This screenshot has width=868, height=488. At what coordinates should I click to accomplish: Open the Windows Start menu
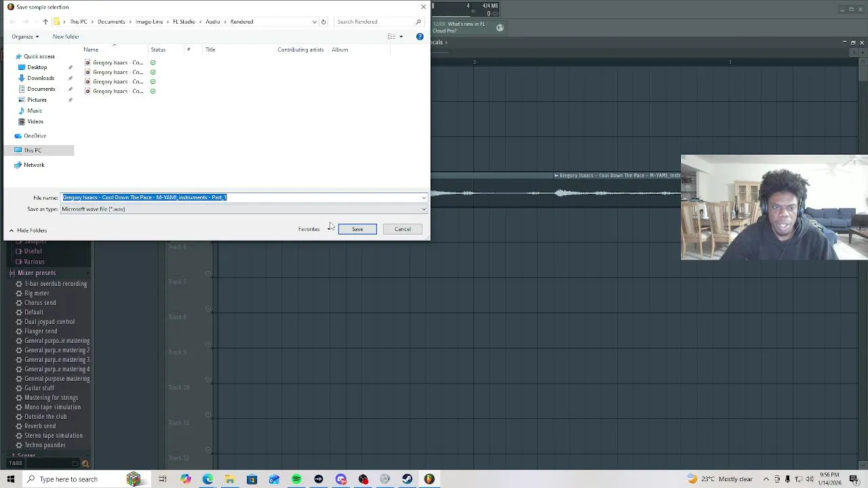coord(11,479)
